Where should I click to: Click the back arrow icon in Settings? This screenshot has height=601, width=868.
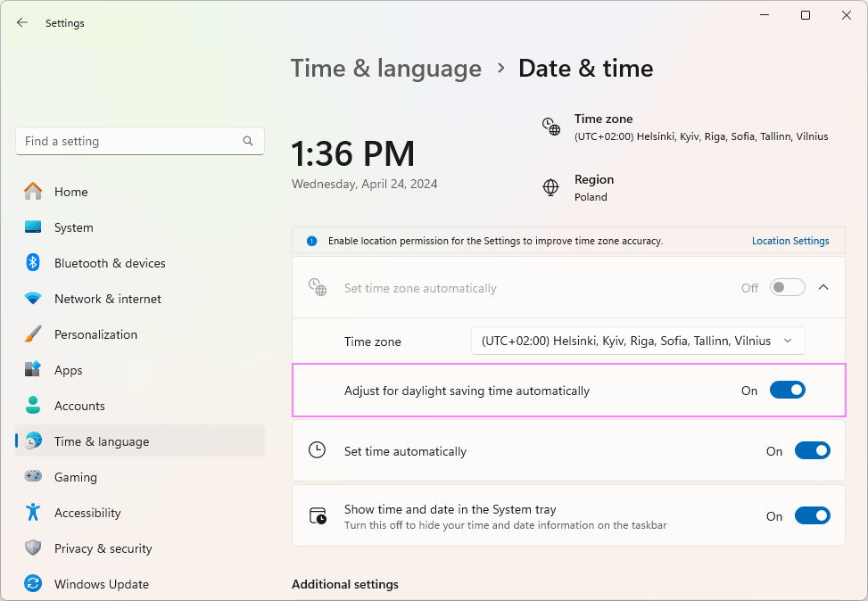pos(22,23)
